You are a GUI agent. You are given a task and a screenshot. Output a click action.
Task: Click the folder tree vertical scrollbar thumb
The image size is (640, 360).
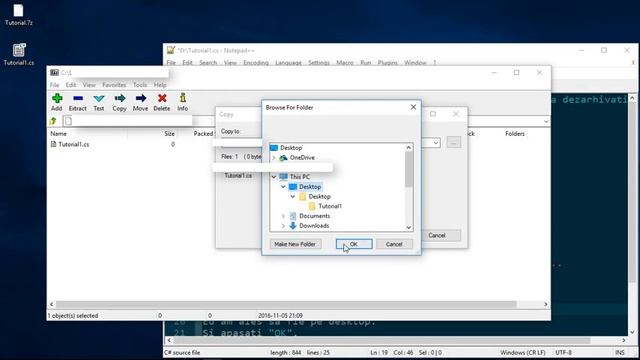pos(409,169)
